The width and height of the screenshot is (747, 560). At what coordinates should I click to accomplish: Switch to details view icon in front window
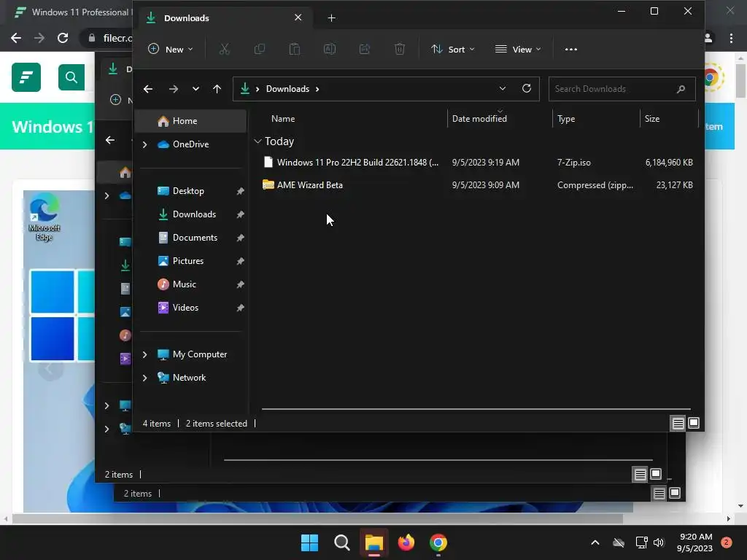[678, 423]
